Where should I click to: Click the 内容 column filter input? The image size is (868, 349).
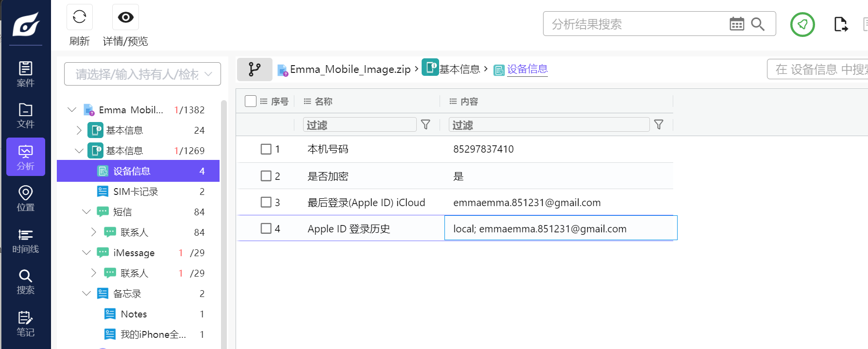[x=549, y=125]
